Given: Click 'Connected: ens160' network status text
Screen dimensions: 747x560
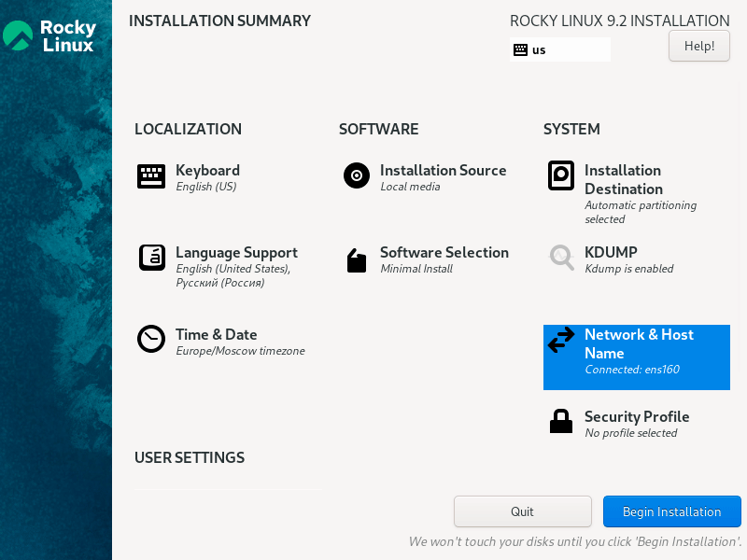Looking at the screenshot, I should pos(632,370).
